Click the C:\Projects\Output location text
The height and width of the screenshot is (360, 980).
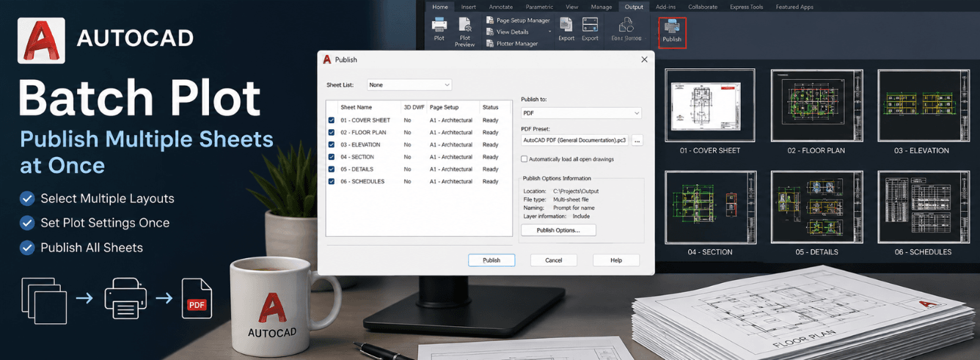576,191
